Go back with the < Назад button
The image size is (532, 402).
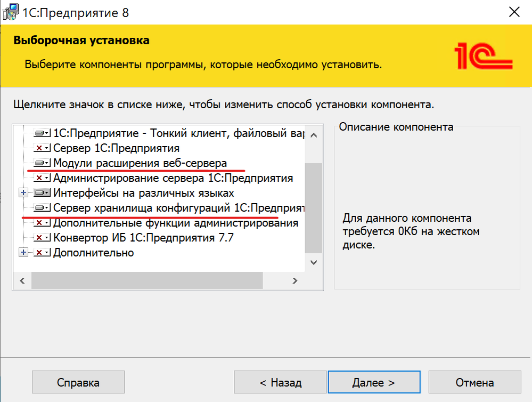coord(280,382)
